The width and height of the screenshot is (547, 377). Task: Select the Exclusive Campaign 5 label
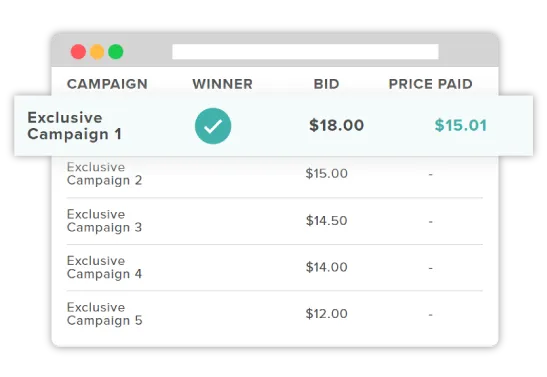[x=104, y=314]
